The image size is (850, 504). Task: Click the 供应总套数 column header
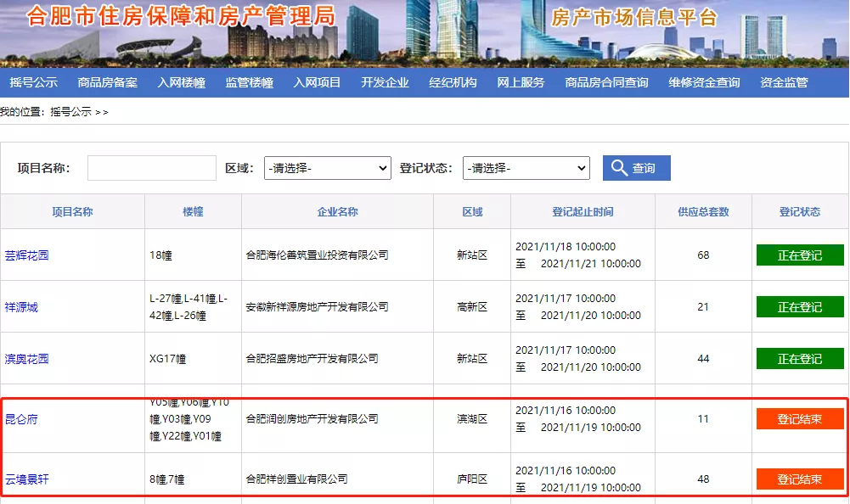[703, 212]
